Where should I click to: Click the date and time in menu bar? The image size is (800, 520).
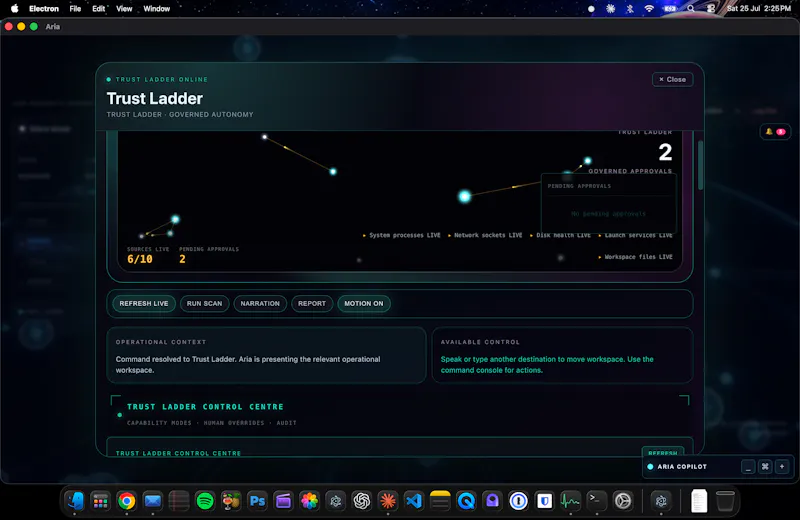pyautogui.click(x=759, y=9)
